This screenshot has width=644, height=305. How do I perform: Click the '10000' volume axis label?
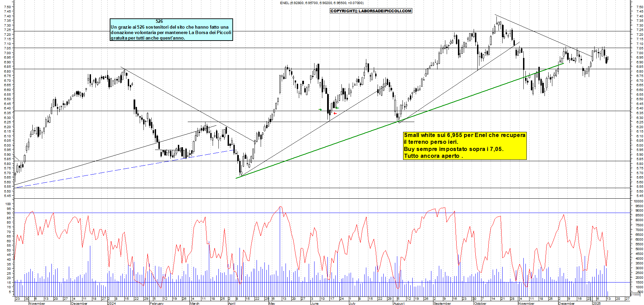click(638, 201)
